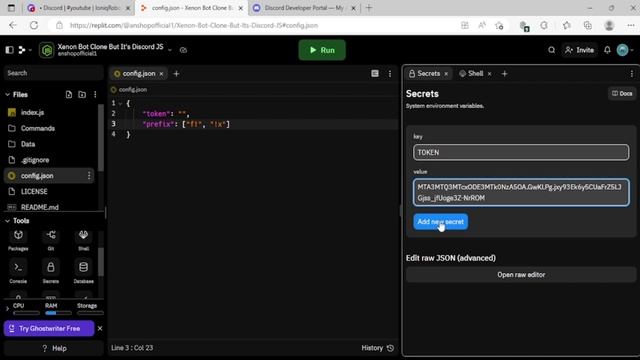
Task: Open the Packages tool
Action: [18, 240]
